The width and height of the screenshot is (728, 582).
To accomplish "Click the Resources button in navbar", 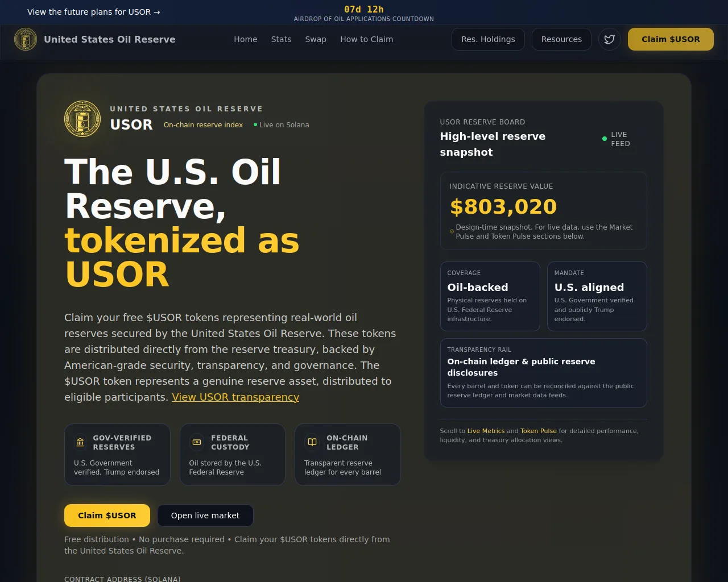I will pos(561,39).
